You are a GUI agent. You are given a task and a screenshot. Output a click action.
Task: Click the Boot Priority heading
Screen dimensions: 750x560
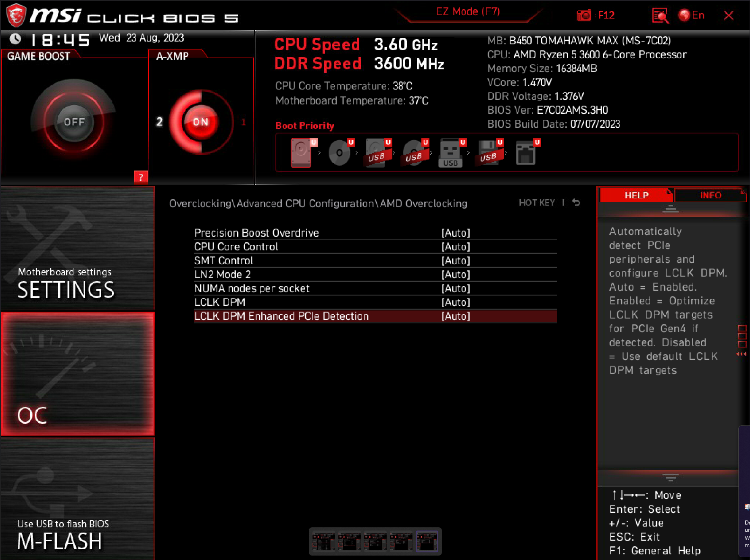[305, 126]
